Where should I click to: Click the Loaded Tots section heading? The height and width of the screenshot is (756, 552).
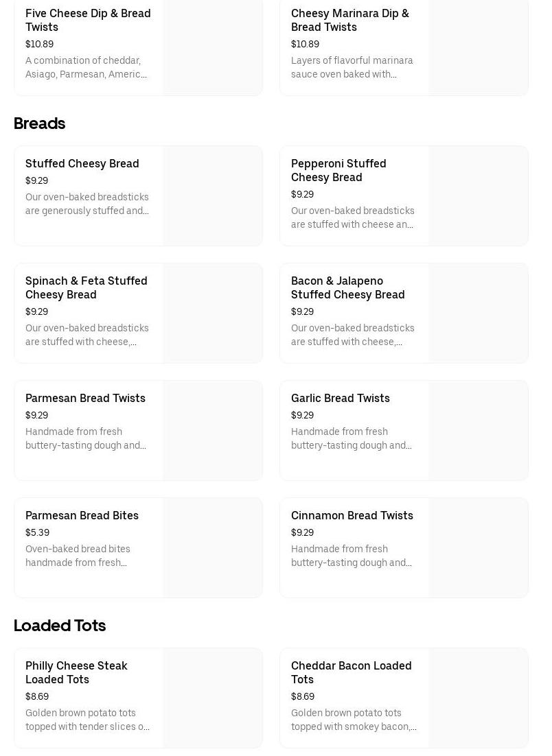[x=60, y=626]
